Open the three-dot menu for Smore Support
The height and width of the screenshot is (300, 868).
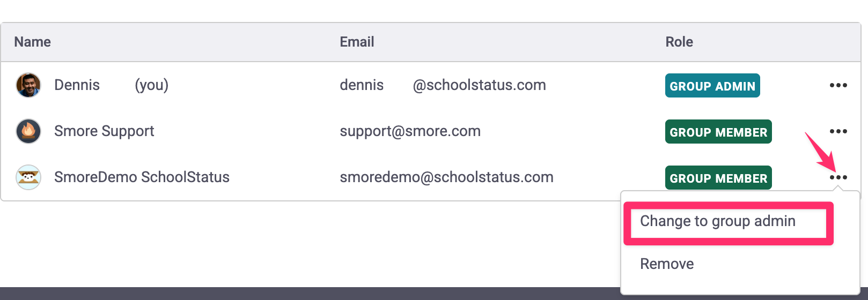[x=838, y=131]
